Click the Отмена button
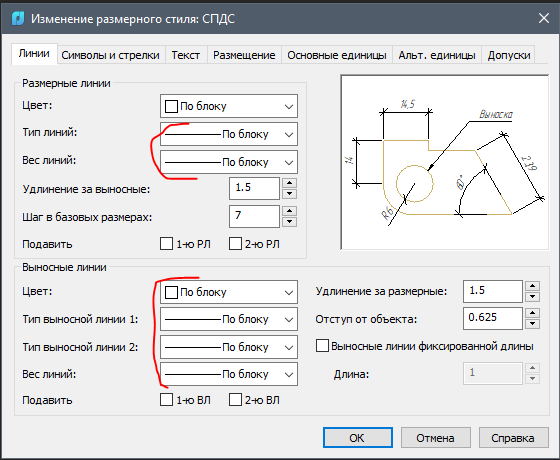Viewport: 560px width, 460px height. 435,438
